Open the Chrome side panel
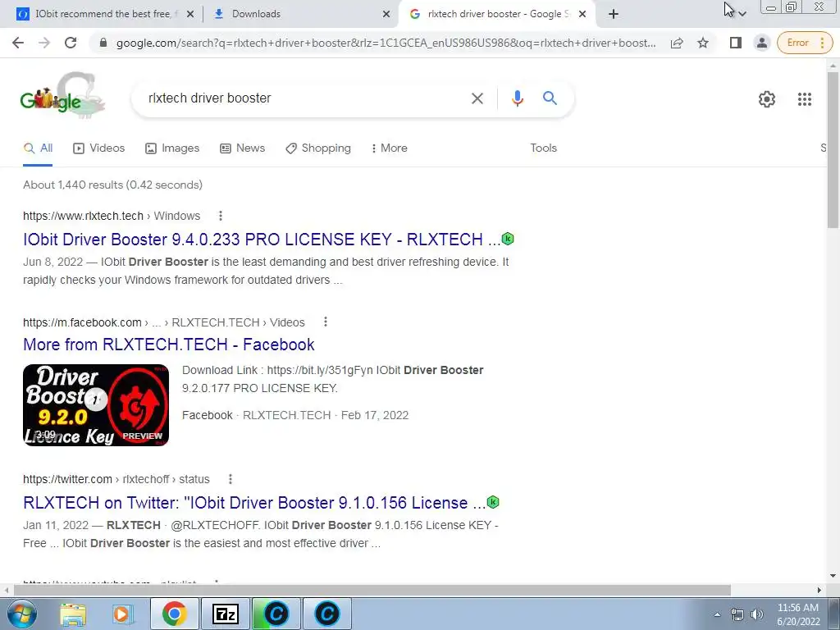 736,43
